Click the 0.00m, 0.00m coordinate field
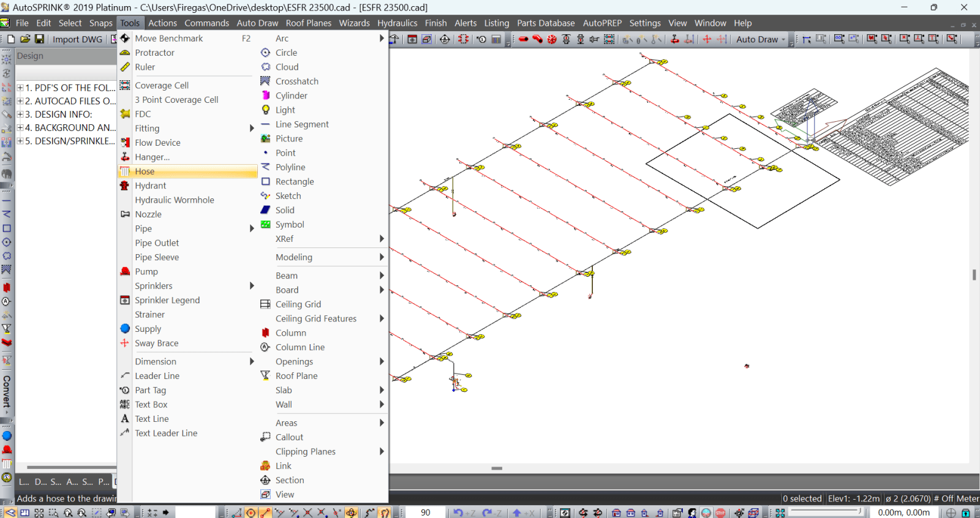This screenshot has height=518, width=980. (903, 513)
